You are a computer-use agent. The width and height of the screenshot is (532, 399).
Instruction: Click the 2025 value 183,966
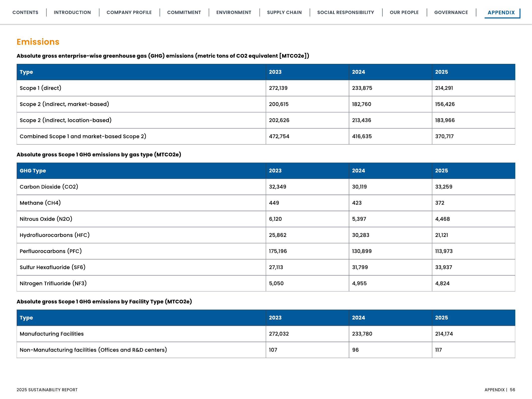pyautogui.click(x=445, y=120)
